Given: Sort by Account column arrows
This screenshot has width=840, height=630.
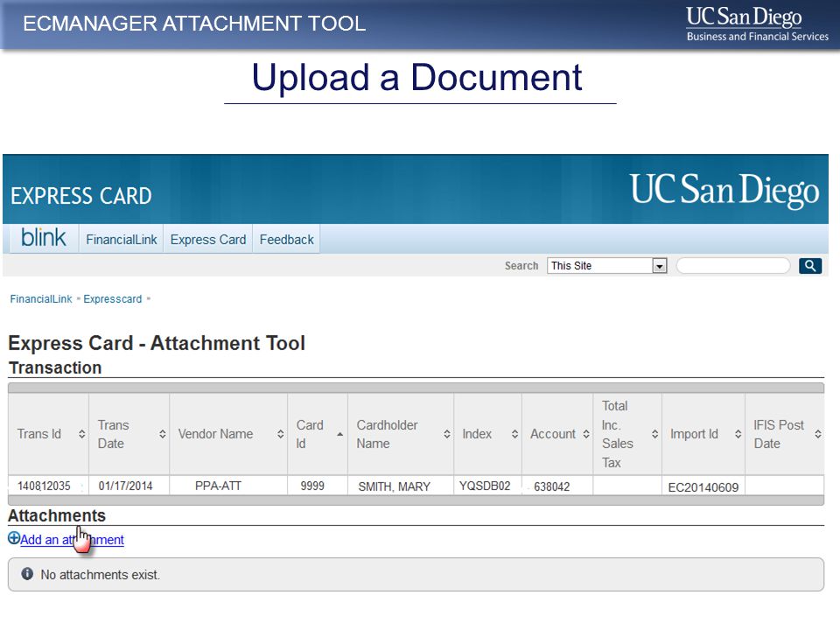Looking at the screenshot, I should click(x=586, y=434).
